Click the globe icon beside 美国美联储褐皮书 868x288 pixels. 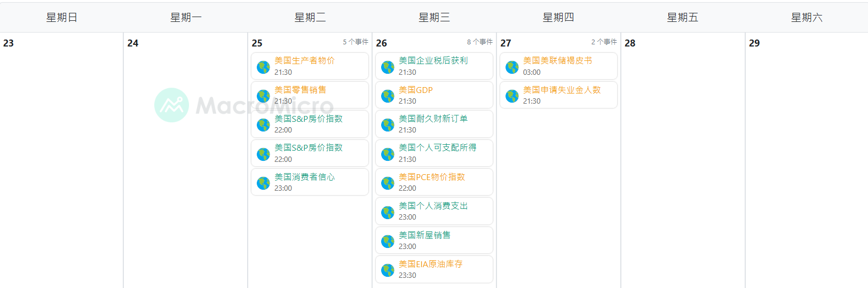pyautogui.click(x=512, y=67)
